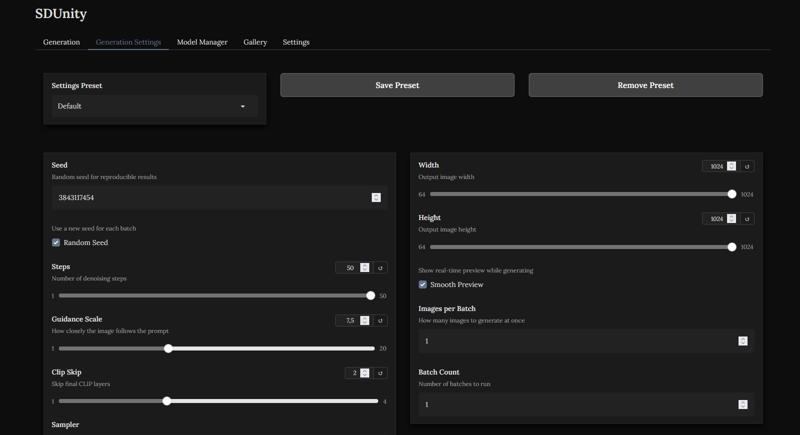The height and width of the screenshot is (435, 800).
Task: Adjust the Clip Skip spinner
Action: click(365, 373)
